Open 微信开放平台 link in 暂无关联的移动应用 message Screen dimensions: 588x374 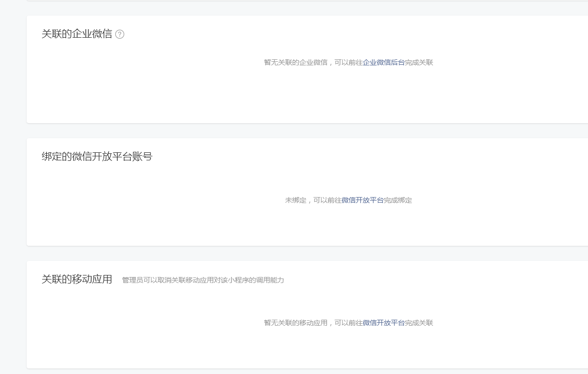[x=384, y=323]
